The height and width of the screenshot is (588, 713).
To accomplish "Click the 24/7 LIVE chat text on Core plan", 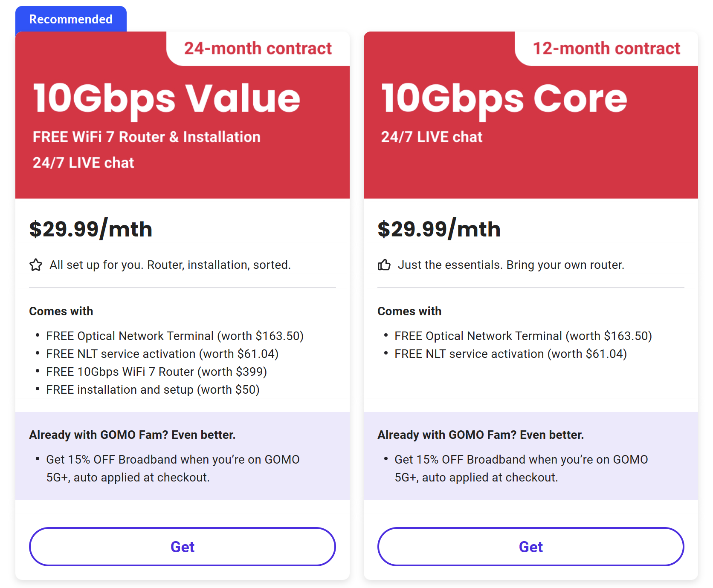I will tap(432, 137).
